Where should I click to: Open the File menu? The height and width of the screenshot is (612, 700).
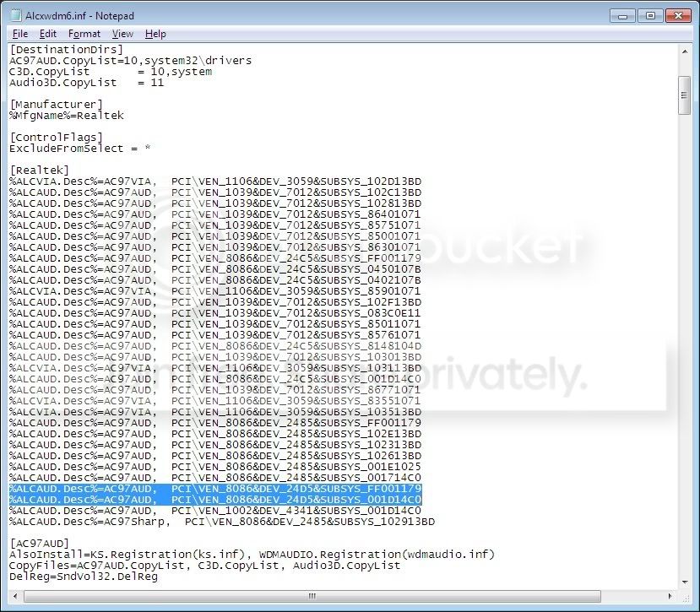click(x=20, y=34)
